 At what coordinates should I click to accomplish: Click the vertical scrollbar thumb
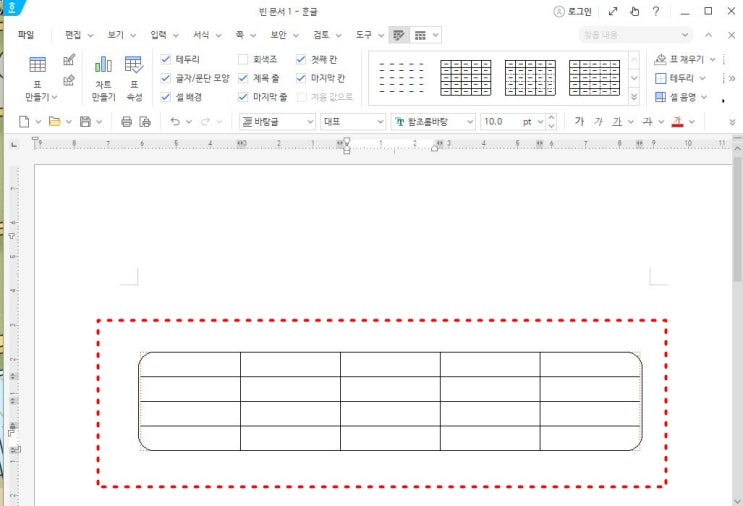tap(737, 218)
